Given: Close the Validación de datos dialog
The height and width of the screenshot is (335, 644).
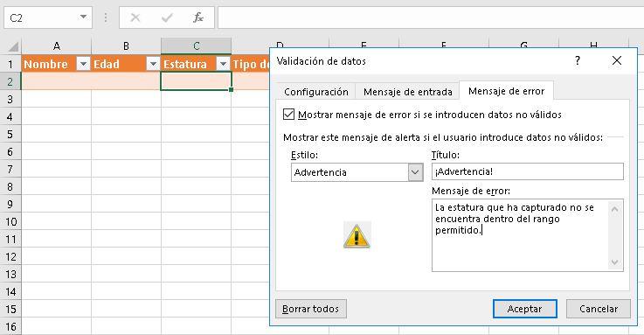Looking at the screenshot, I should [617, 61].
